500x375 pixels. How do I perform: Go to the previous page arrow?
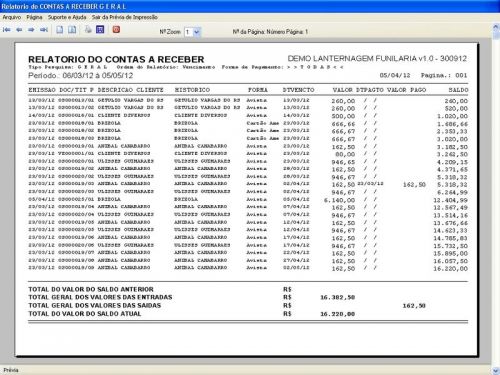19,30
